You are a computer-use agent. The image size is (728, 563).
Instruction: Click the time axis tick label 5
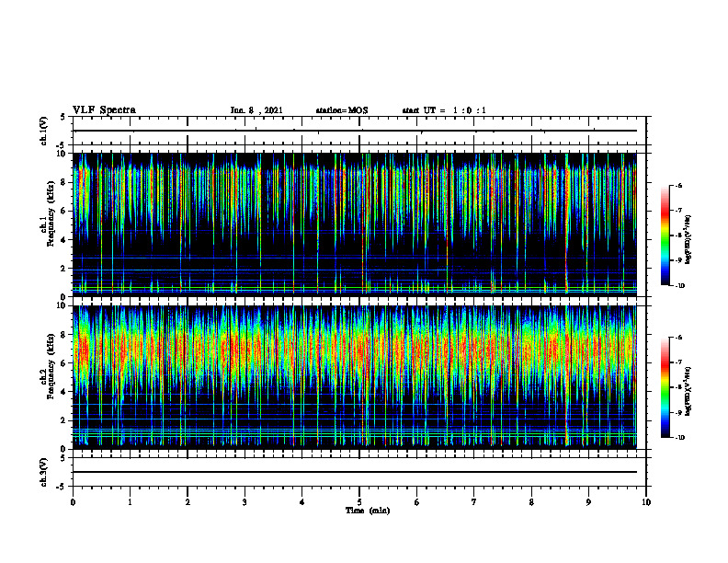click(x=359, y=502)
